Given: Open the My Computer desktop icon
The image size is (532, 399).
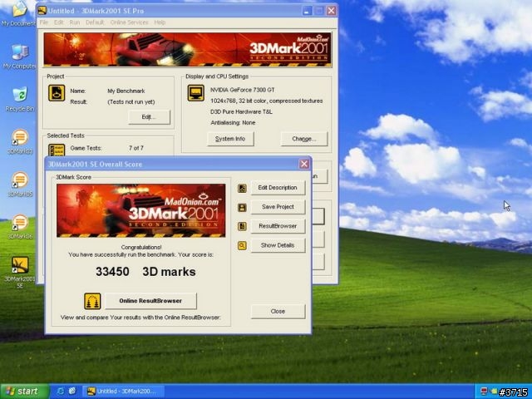Looking at the screenshot, I should click(19, 57).
